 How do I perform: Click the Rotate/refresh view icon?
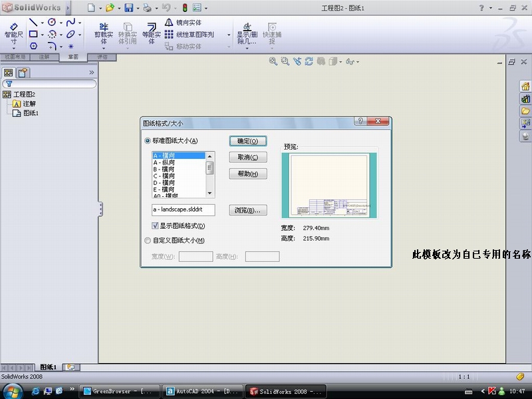pyautogui.click(x=309, y=61)
